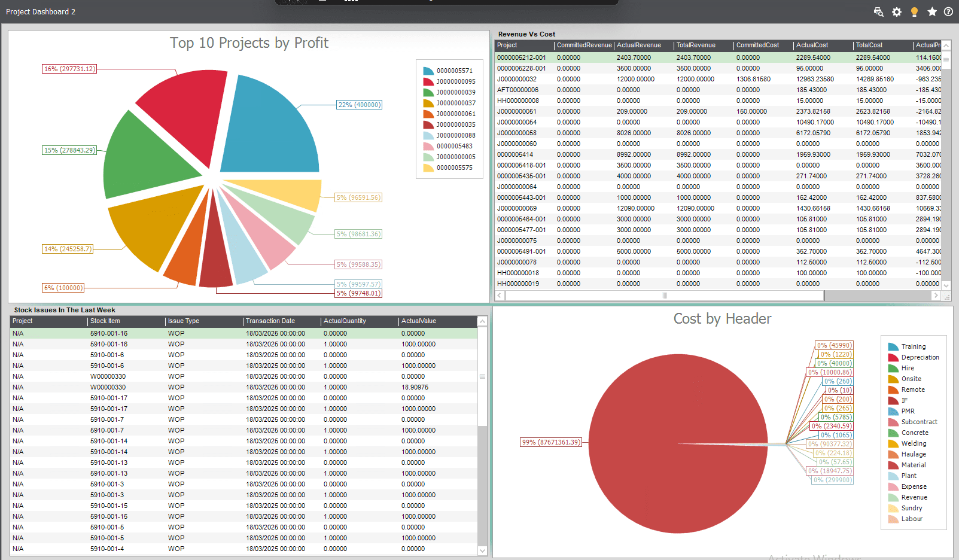Click legend icon for project 0000005483

[428, 146]
